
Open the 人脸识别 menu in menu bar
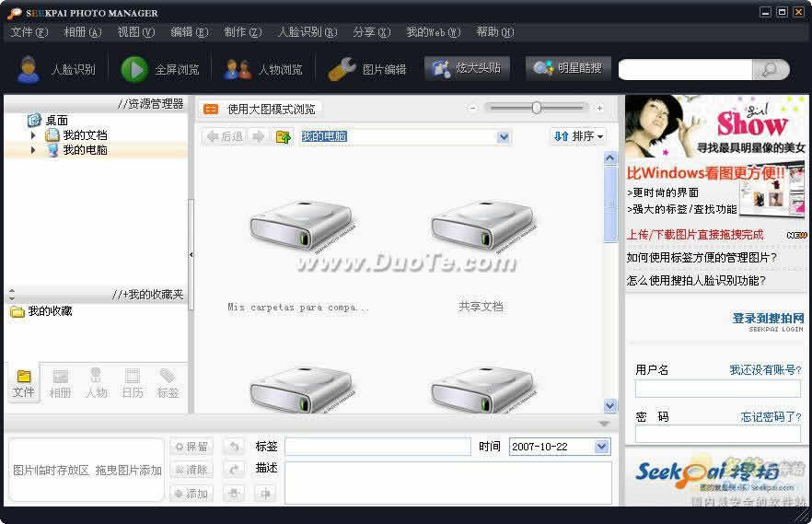pyautogui.click(x=307, y=32)
